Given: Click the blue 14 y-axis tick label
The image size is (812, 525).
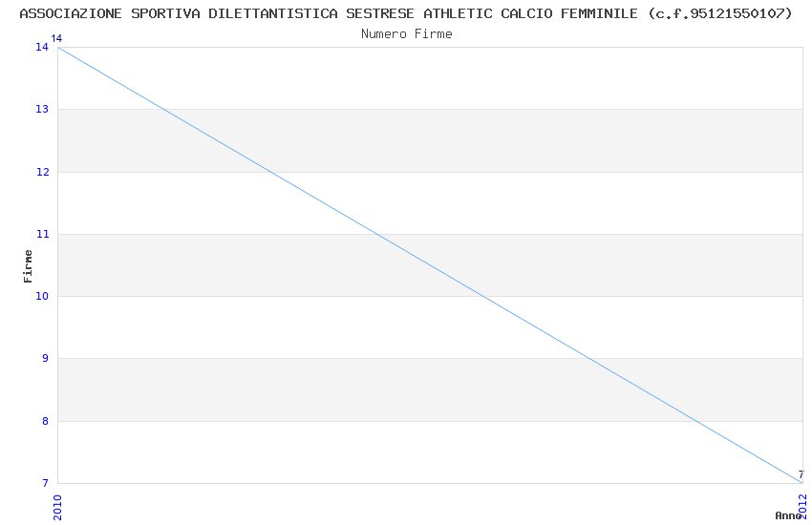Looking at the screenshot, I should click(43, 48).
